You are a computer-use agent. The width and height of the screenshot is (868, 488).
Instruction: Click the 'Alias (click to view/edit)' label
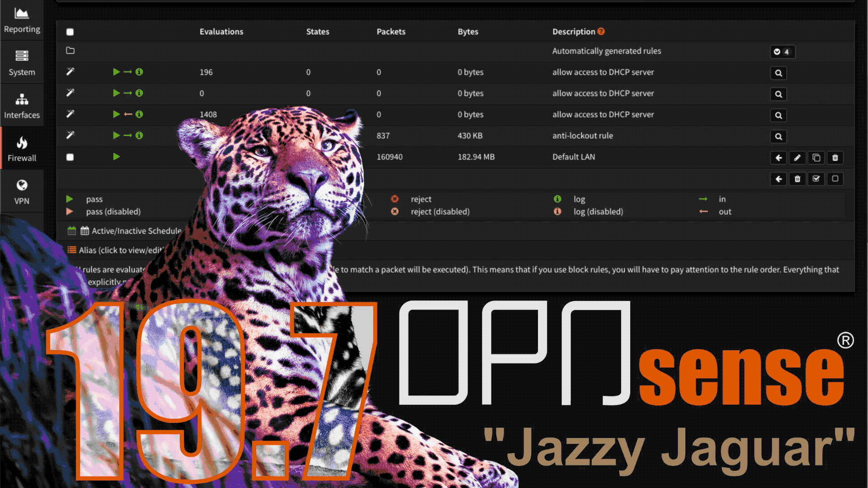pos(121,250)
